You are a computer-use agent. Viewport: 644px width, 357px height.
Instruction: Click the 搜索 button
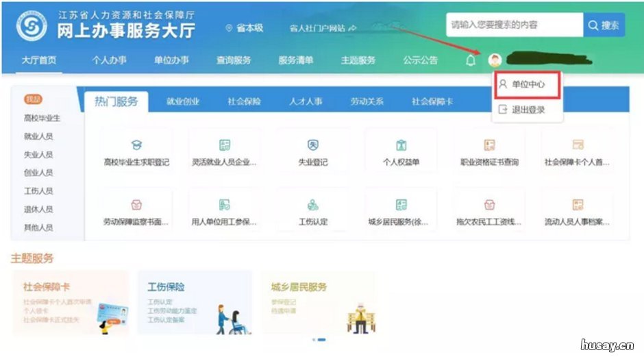coord(604,25)
